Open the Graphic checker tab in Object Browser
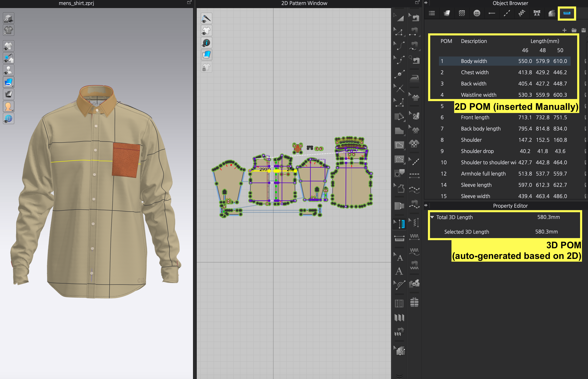Screen dimensions: 588x379 [462, 13]
